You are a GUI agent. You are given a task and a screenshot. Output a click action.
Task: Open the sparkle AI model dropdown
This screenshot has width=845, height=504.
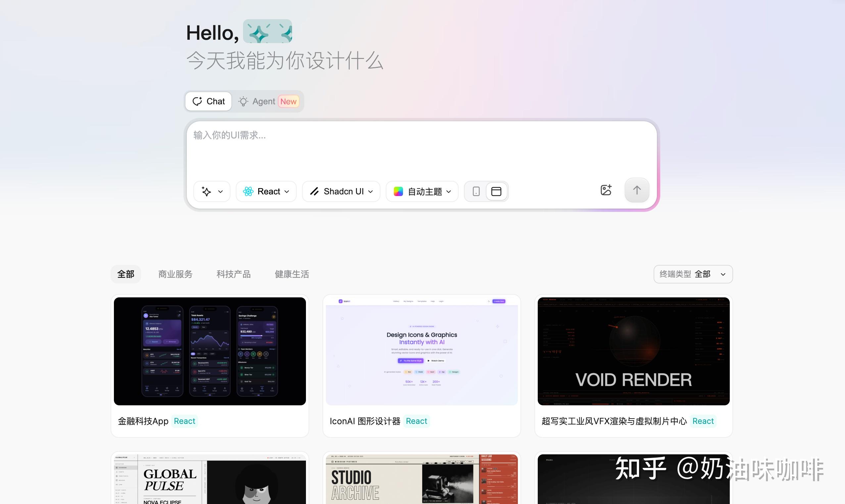[212, 191]
